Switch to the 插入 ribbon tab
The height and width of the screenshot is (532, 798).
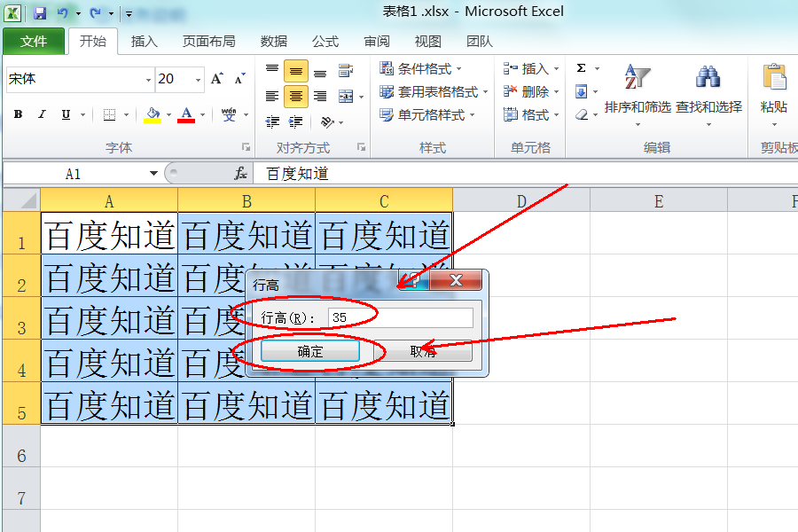click(x=144, y=42)
